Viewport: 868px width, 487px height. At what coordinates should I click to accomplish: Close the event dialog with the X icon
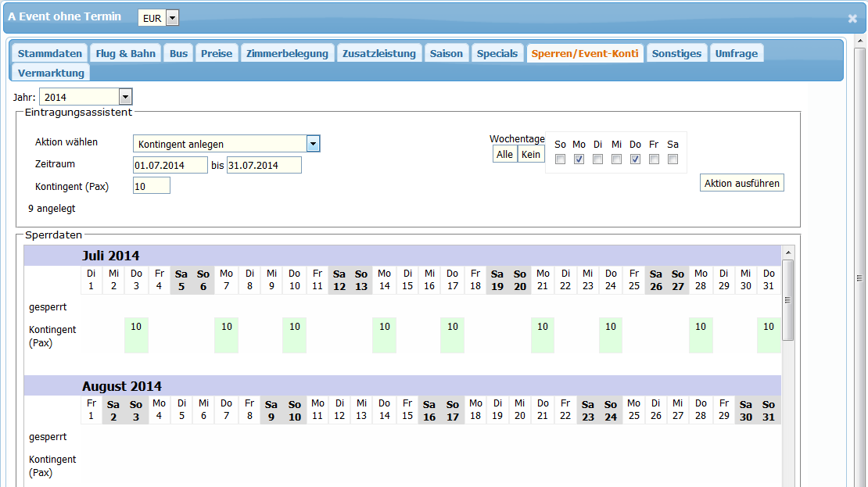point(852,19)
